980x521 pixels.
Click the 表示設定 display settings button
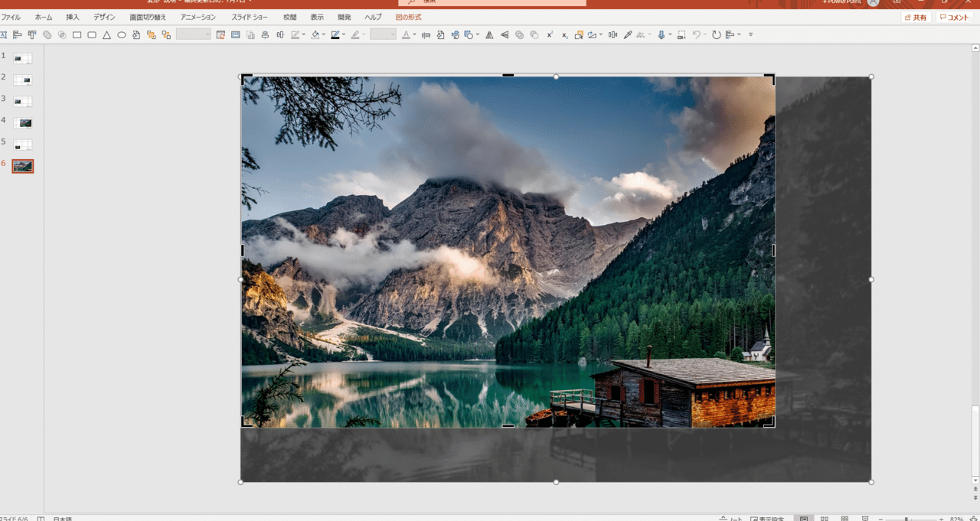pos(766,519)
